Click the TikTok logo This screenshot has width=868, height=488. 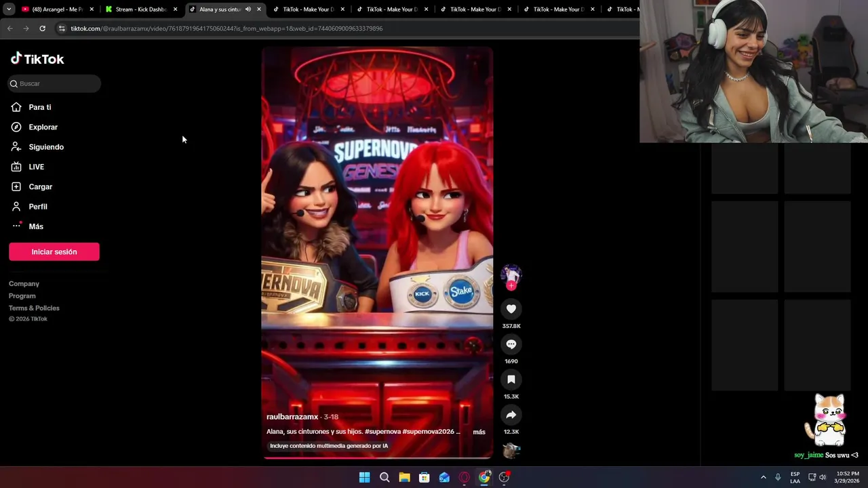(37, 59)
